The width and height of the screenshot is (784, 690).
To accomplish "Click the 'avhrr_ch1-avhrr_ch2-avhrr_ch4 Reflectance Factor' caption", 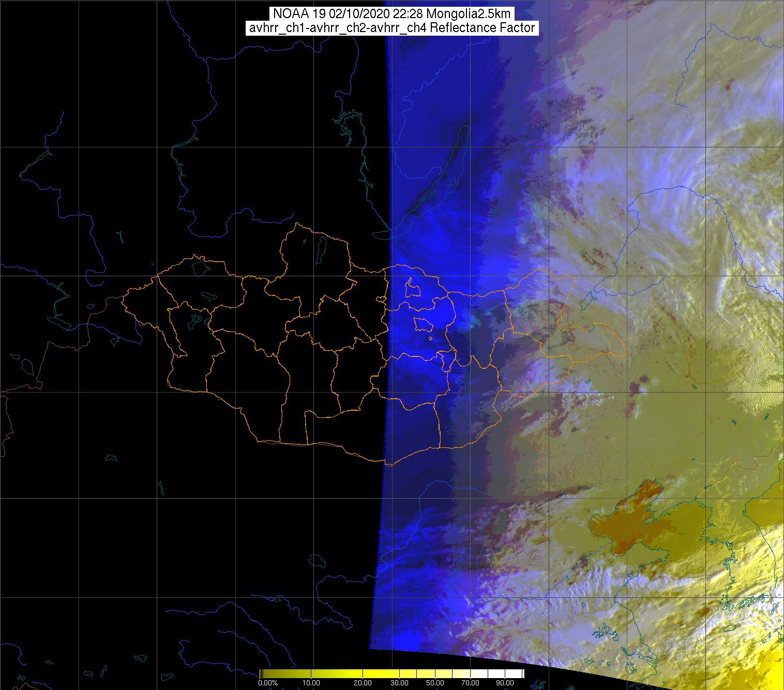I will coord(392,28).
